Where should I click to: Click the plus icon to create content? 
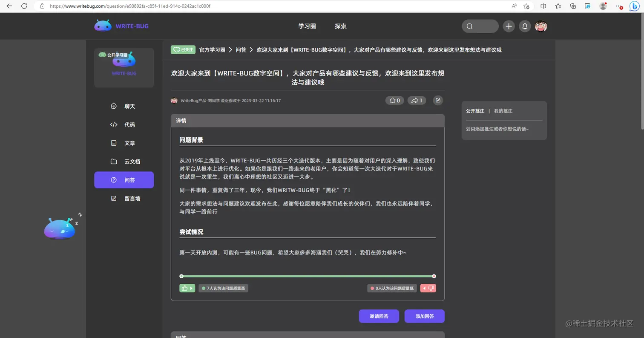coord(509,26)
